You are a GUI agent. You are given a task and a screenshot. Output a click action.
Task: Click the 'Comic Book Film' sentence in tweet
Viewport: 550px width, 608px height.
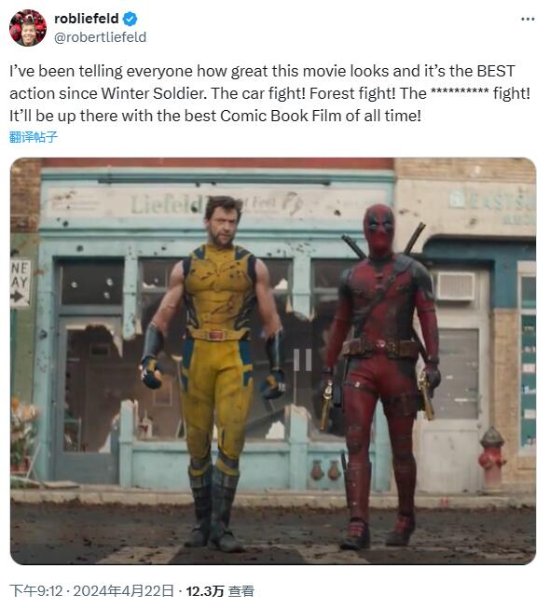(215, 116)
